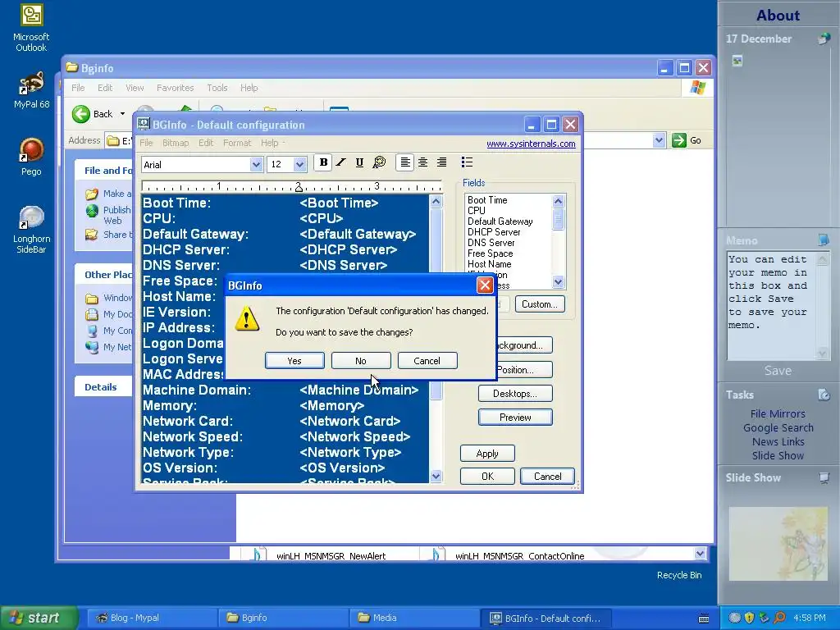Align text right in BGInfo

click(441, 162)
